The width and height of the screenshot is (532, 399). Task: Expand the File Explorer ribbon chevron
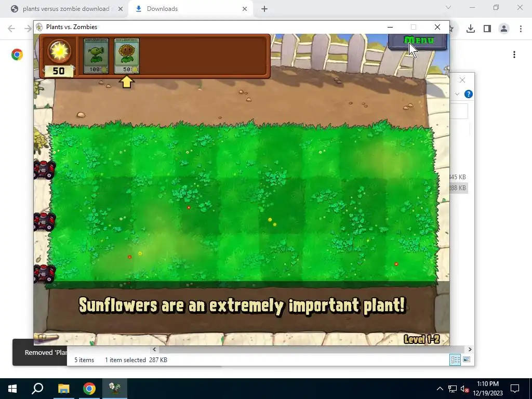coord(457,94)
